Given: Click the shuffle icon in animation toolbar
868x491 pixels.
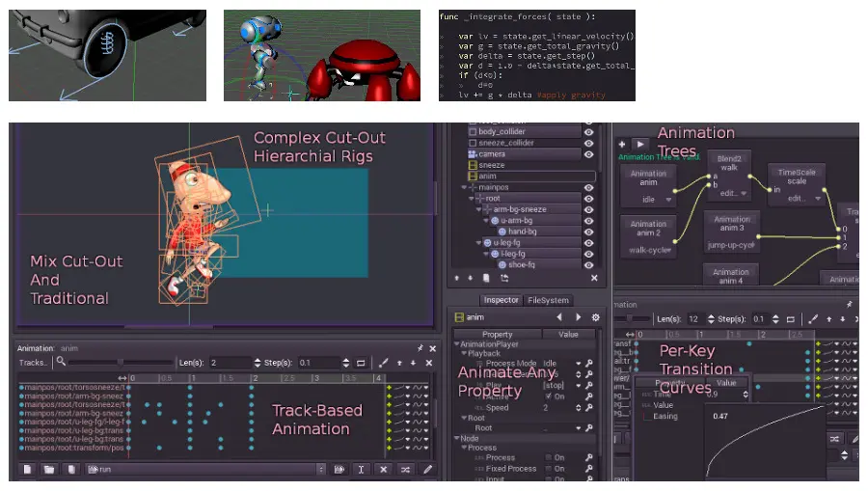Looking at the screenshot, I should [405, 470].
